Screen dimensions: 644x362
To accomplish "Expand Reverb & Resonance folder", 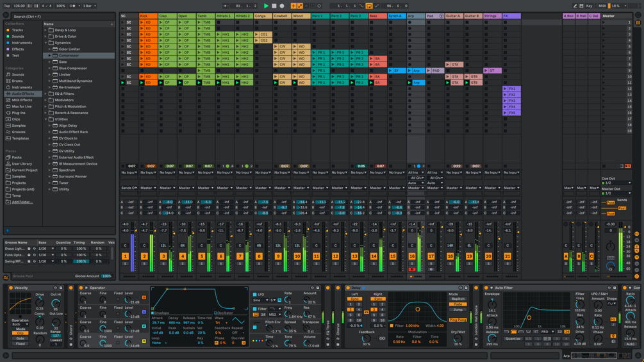I will [x=46, y=113].
